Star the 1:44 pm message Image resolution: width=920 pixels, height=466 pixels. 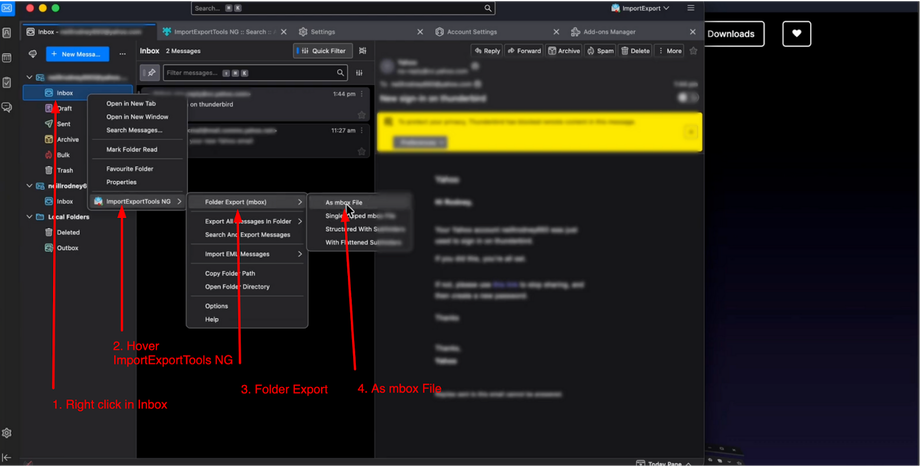(x=361, y=115)
